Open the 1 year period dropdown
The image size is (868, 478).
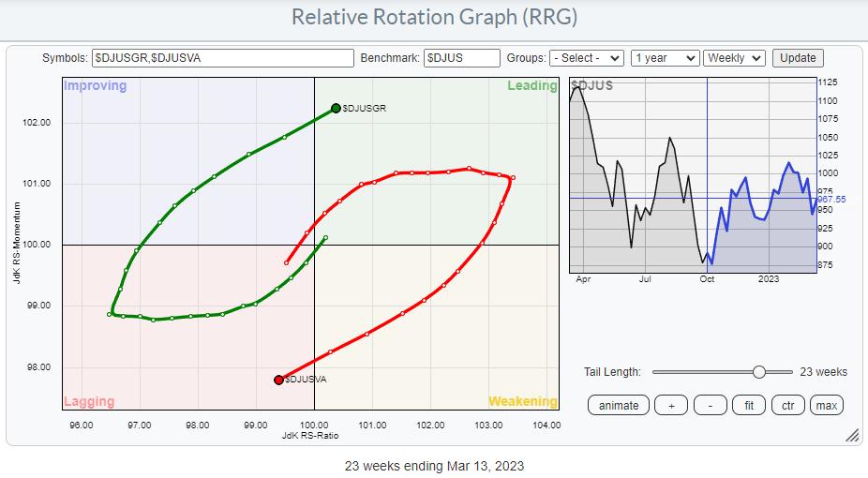coord(665,58)
